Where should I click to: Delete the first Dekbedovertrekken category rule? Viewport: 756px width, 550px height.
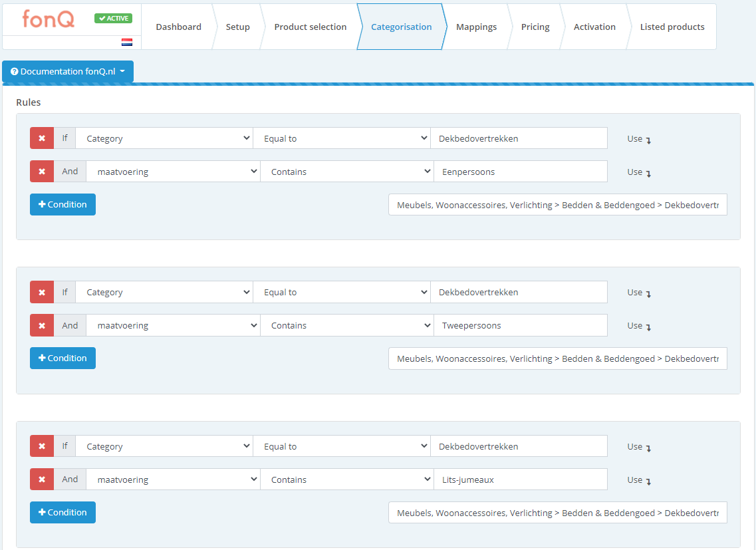point(42,138)
